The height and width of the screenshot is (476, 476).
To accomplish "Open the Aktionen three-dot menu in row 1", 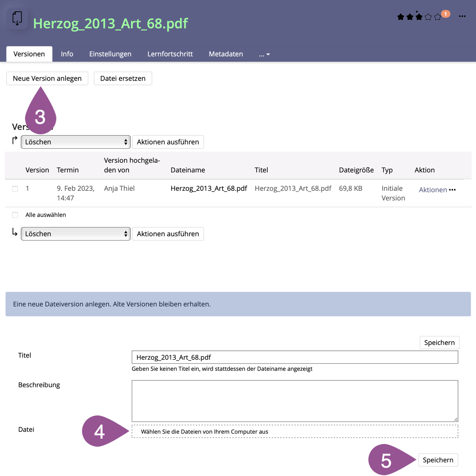I will tap(453, 190).
